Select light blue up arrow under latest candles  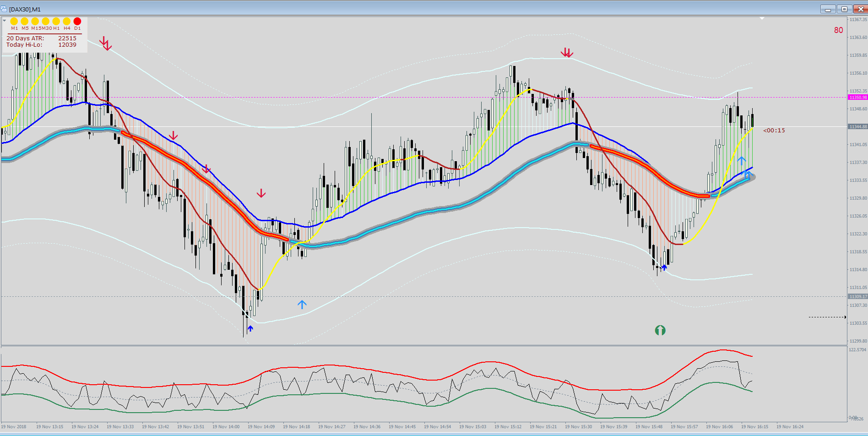[x=742, y=161]
